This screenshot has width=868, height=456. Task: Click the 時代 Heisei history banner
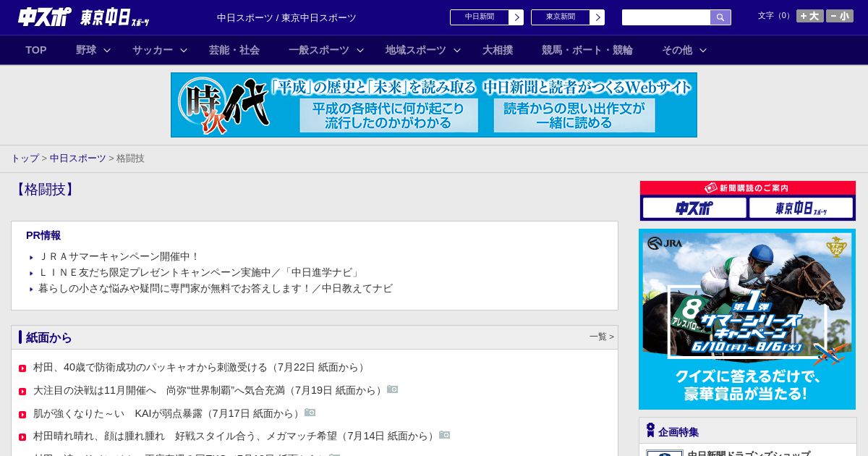[x=434, y=105]
